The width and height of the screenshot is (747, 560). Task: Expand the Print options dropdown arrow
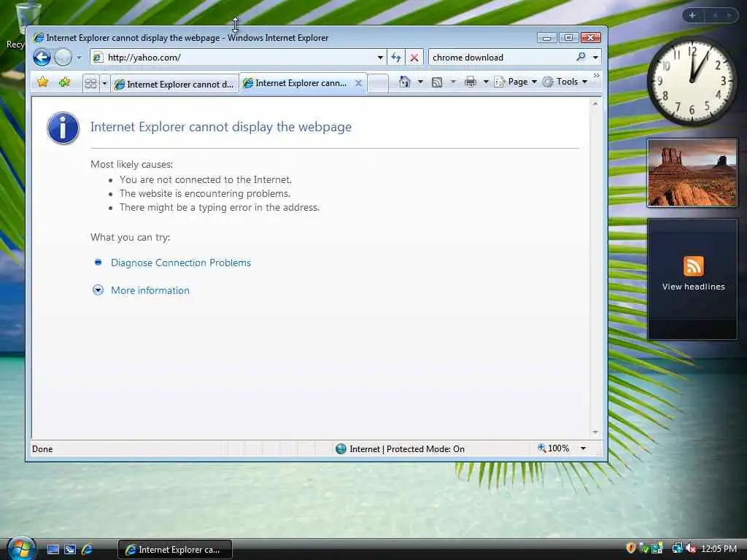486,82
